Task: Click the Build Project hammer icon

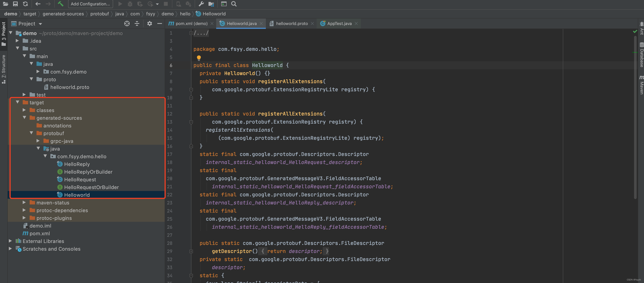Action: pyautogui.click(x=61, y=4)
